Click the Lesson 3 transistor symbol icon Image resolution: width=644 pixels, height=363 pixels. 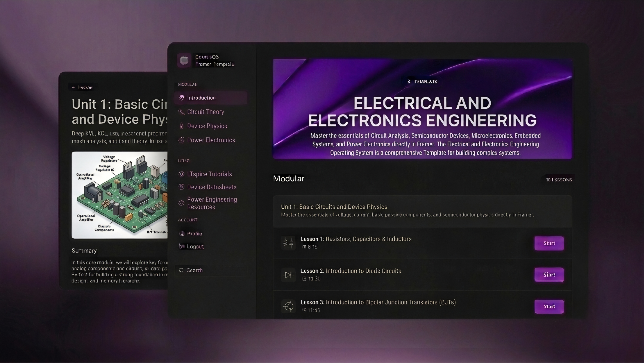(x=288, y=306)
